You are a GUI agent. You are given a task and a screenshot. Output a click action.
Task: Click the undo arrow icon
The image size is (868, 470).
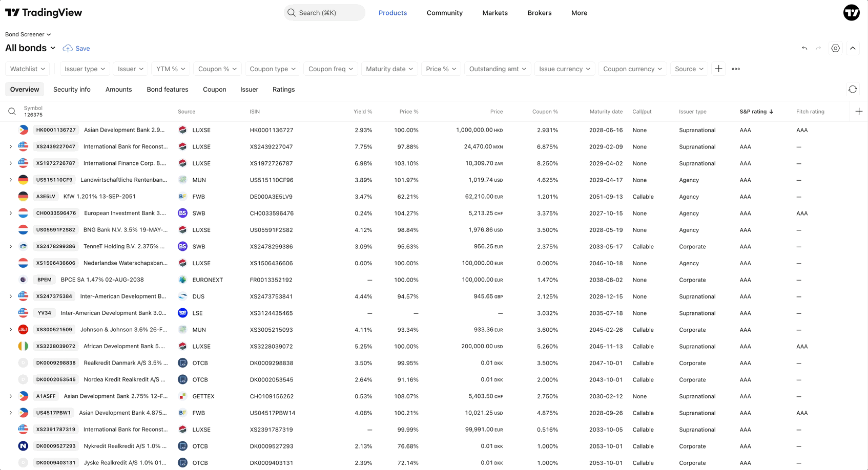(x=804, y=48)
